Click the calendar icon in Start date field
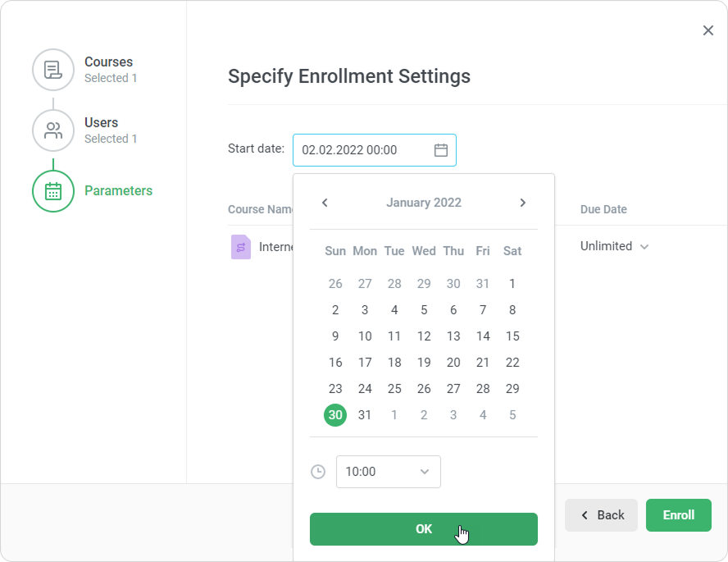The image size is (728, 562). click(x=441, y=150)
